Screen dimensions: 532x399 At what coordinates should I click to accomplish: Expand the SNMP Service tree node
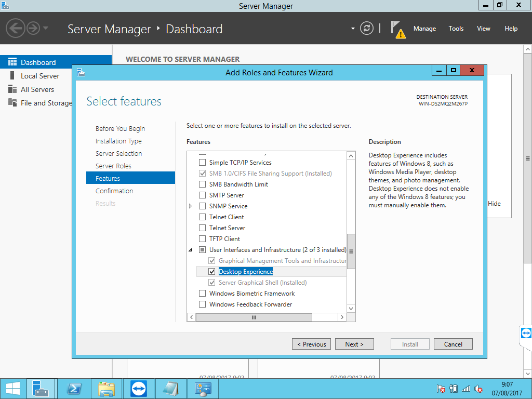[x=190, y=206]
